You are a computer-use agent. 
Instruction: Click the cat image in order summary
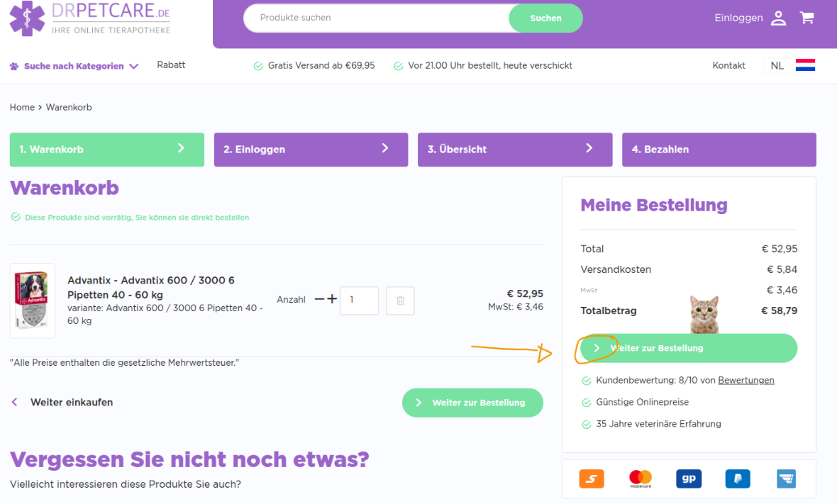pos(704,315)
